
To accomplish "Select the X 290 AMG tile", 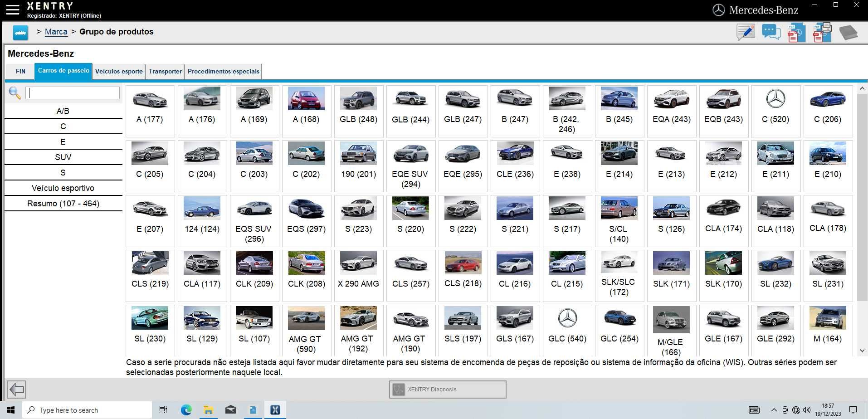I will point(358,276).
